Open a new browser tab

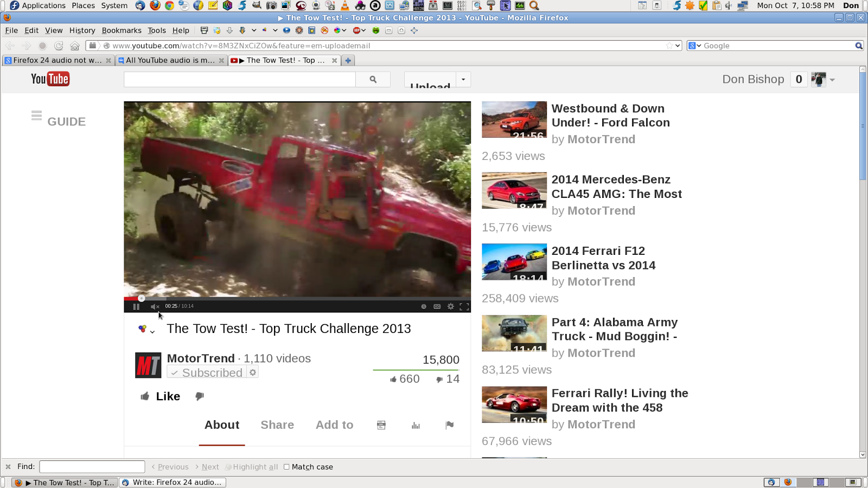click(348, 61)
